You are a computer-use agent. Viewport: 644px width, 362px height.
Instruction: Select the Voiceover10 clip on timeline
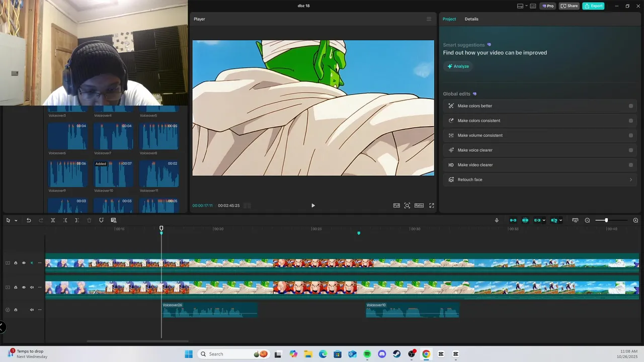click(413, 310)
